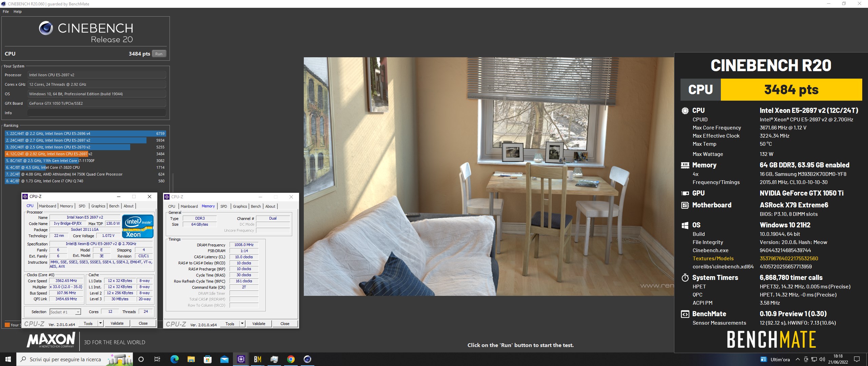Click the BenchMate GPU card icon

click(685, 193)
